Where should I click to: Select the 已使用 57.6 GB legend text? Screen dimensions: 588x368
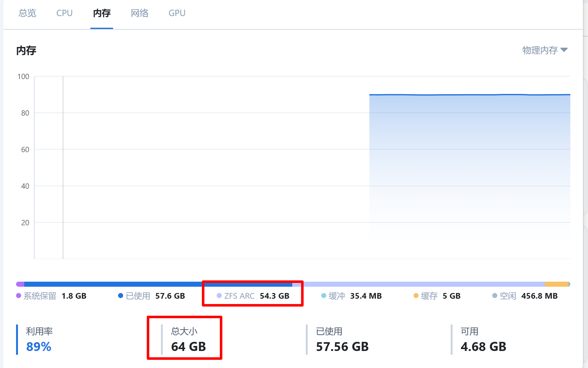point(155,296)
